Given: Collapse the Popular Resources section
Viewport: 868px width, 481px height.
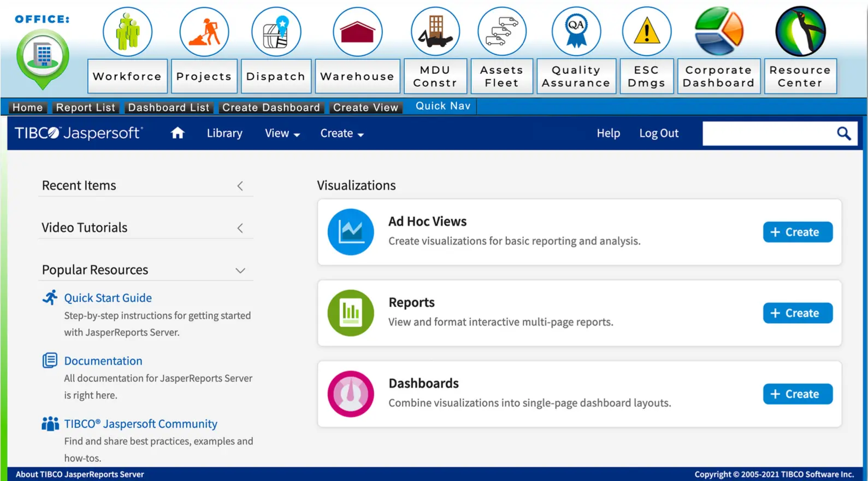Looking at the screenshot, I should [240, 271].
